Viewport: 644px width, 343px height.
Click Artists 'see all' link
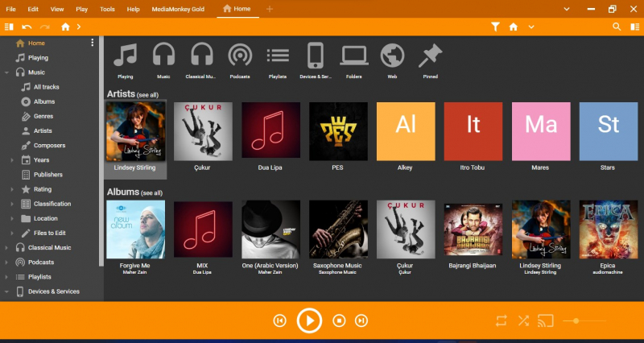click(x=147, y=95)
